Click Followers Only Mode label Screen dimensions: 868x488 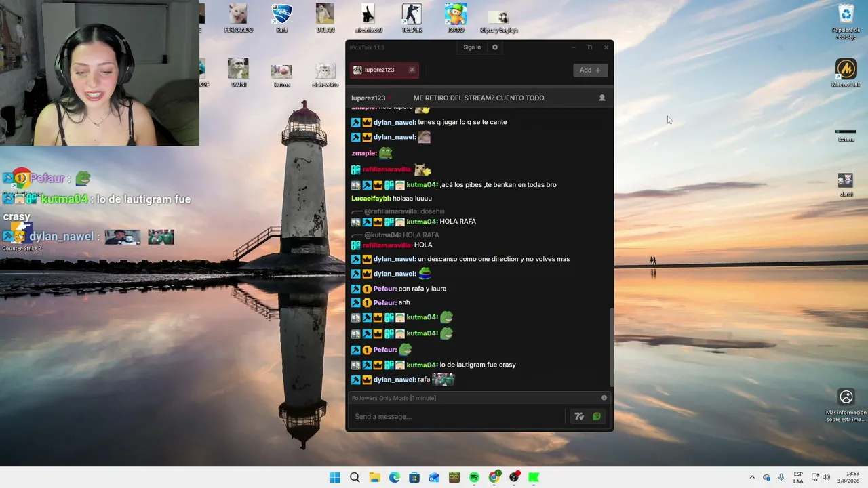pos(394,398)
